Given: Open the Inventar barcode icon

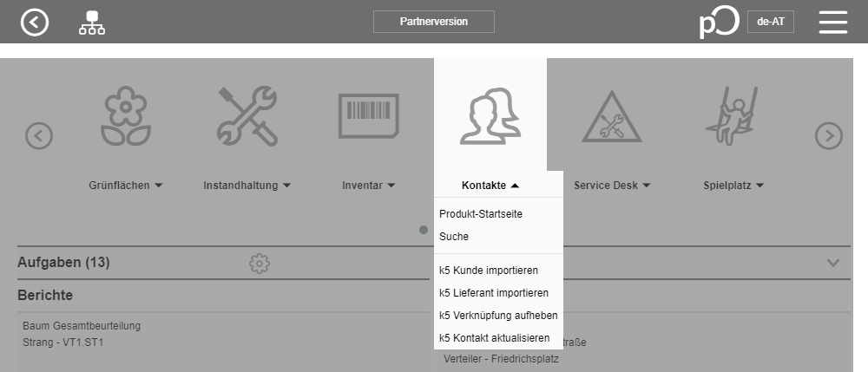Looking at the screenshot, I should tap(369, 116).
